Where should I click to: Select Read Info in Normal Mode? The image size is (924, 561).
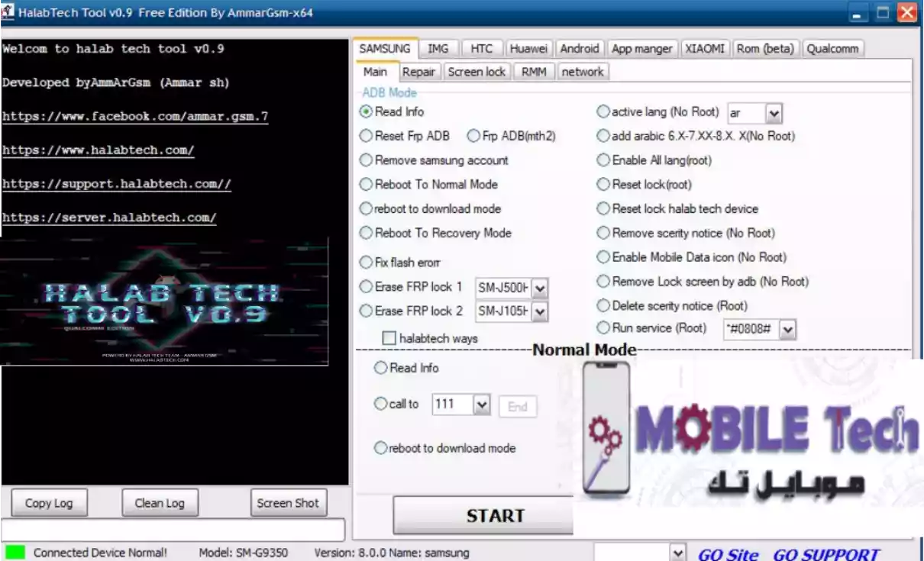(x=406, y=368)
